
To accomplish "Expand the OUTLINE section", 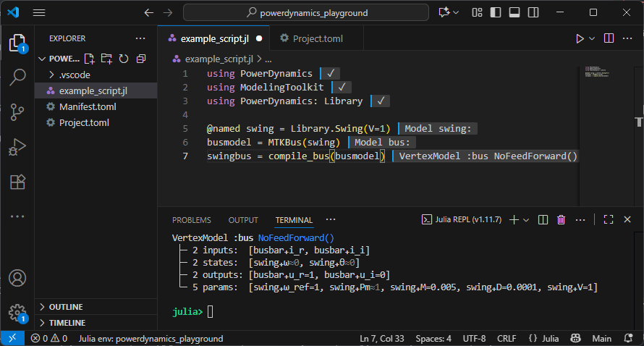I will [65, 307].
